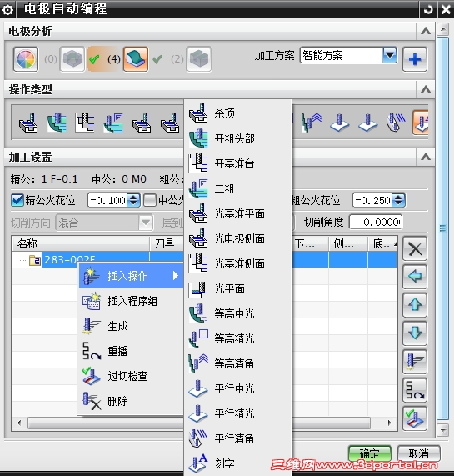Click the 等高清角 icon in operation toolbar
Image resolution: width=454 pixels, height=476 pixels.
tap(312, 123)
